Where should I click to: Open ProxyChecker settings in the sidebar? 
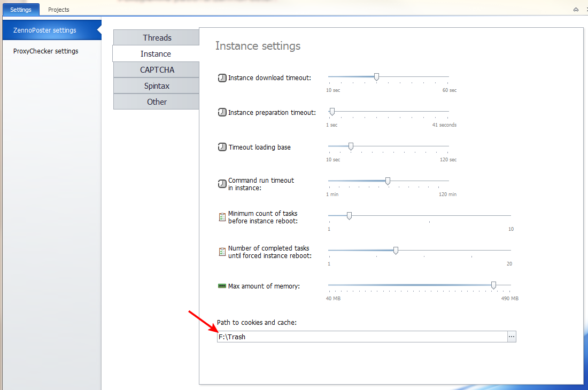point(46,51)
